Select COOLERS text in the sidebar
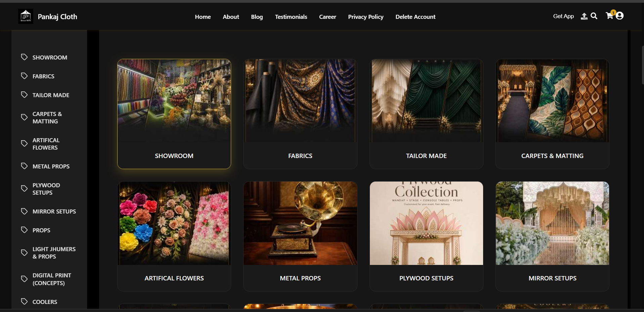The image size is (644, 312). (45, 302)
